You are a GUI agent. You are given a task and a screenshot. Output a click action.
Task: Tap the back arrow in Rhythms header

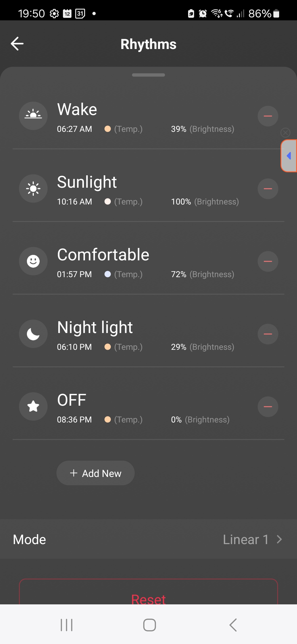point(17,44)
